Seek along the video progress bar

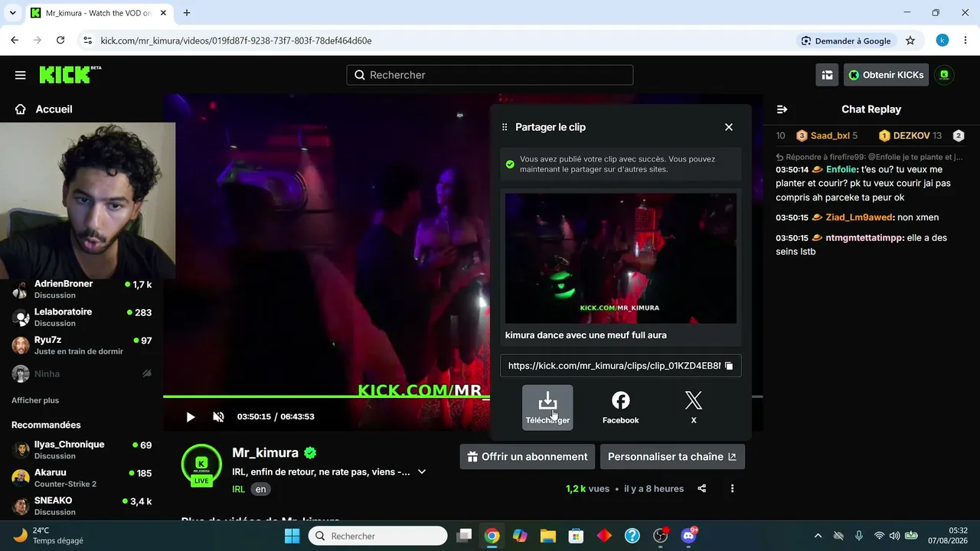(462, 396)
